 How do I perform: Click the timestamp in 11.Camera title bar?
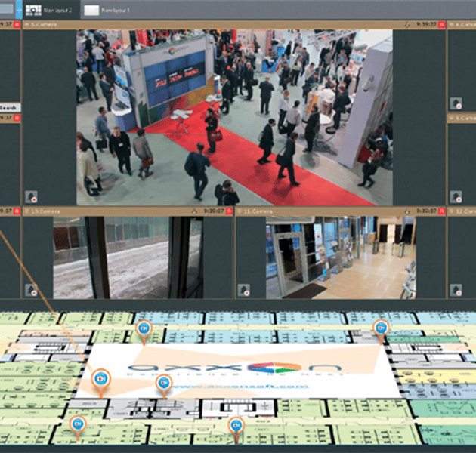[427, 211]
